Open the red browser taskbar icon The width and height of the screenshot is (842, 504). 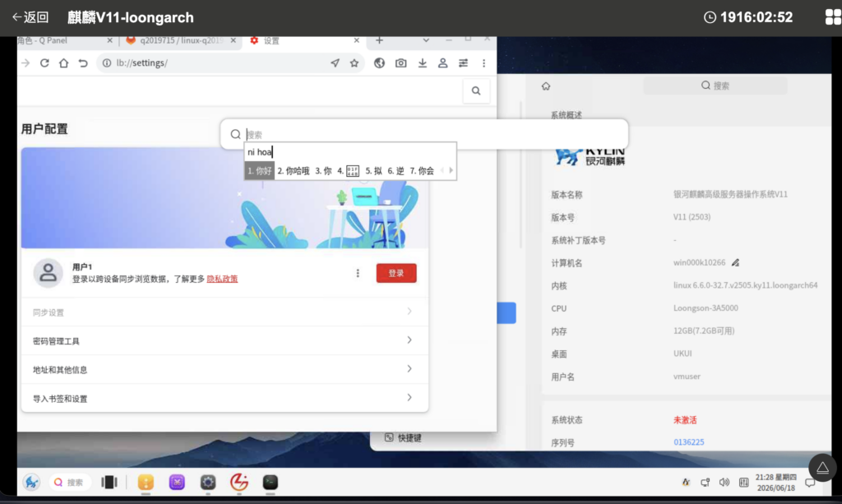pyautogui.click(x=239, y=482)
